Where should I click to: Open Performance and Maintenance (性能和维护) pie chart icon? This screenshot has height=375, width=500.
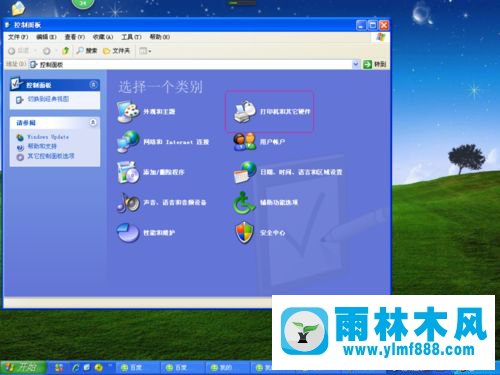coord(128,233)
